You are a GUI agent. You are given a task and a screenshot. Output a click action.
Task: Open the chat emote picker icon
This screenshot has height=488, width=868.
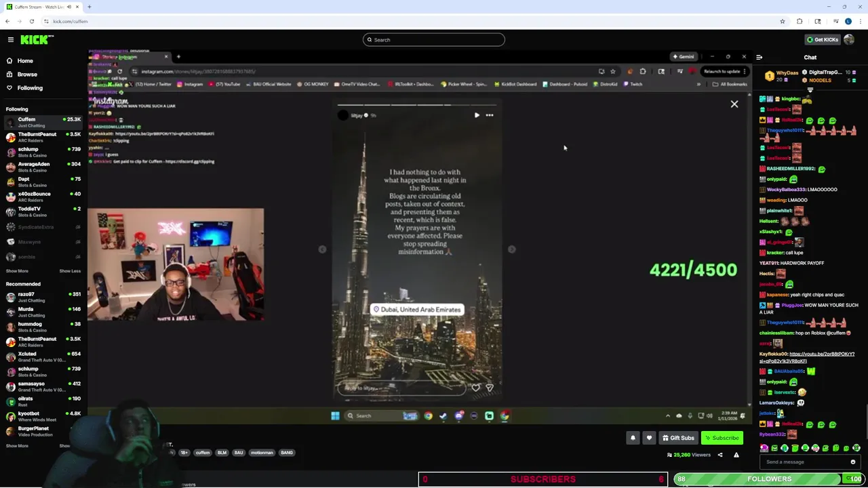click(x=852, y=462)
